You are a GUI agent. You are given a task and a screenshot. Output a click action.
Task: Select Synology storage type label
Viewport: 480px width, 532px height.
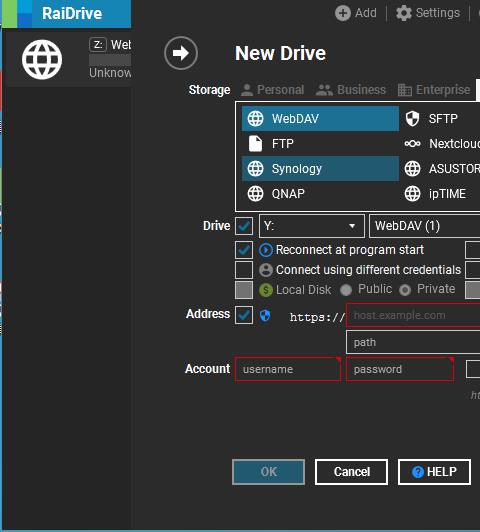point(296,169)
